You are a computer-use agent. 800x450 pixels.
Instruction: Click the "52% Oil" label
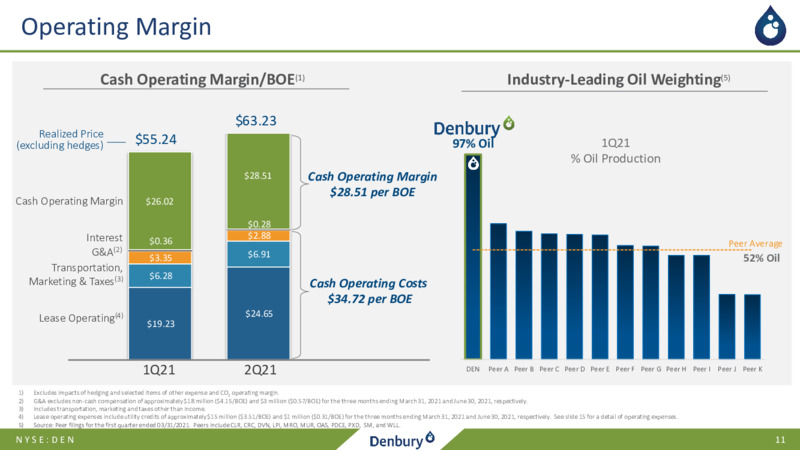coord(761,258)
